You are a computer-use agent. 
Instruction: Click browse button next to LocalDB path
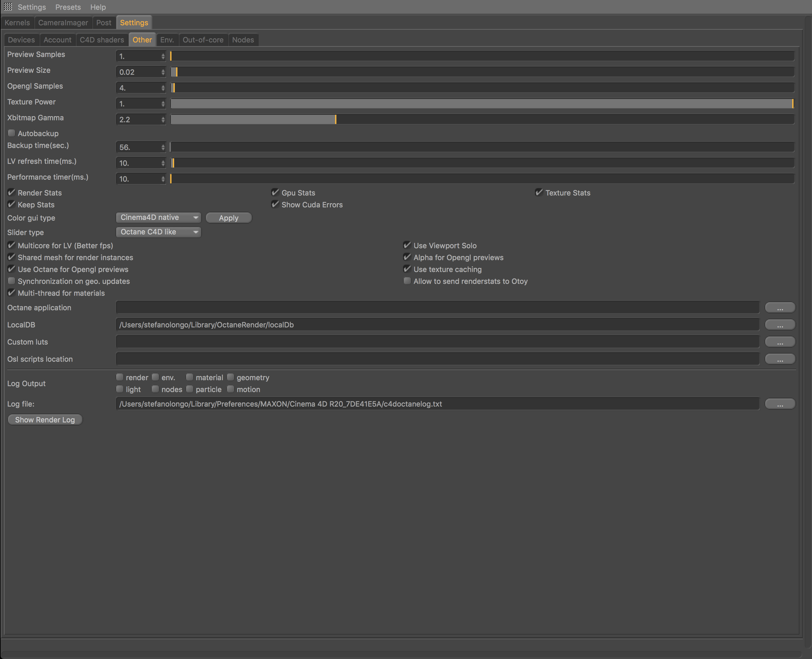pyautogui.click(x=780, y=325)
